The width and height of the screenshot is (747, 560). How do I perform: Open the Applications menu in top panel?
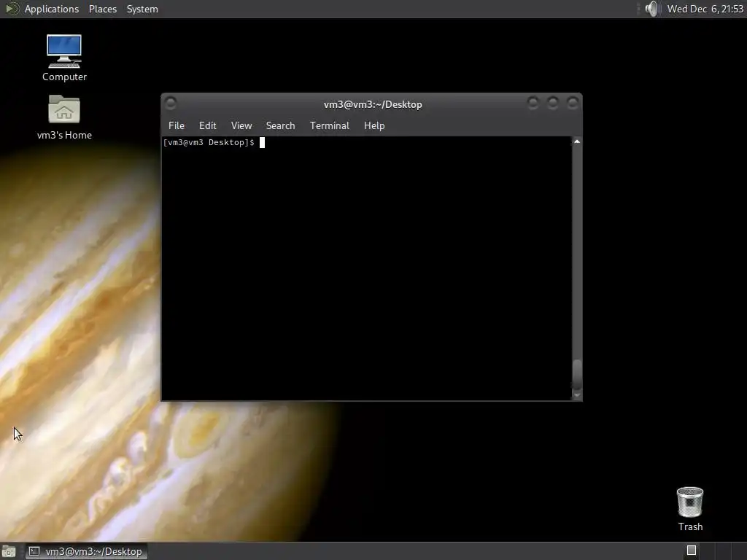click(x=52, y=9)
